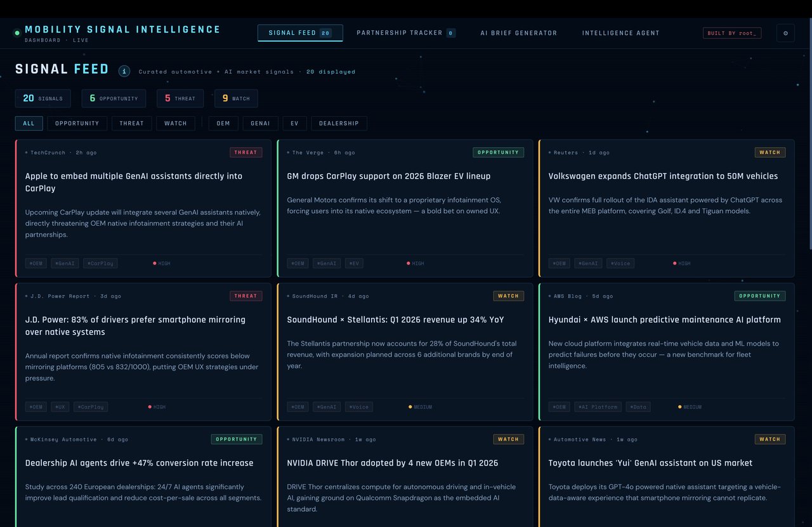812x527 pixels.
Task: Click the #EV tag on the GM card
Action: [354, 263]
